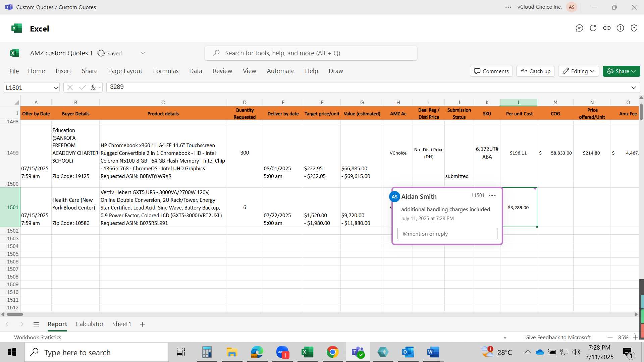Expand the file name options chevron
The image size is (644, 362).
(x=143, y=53)
